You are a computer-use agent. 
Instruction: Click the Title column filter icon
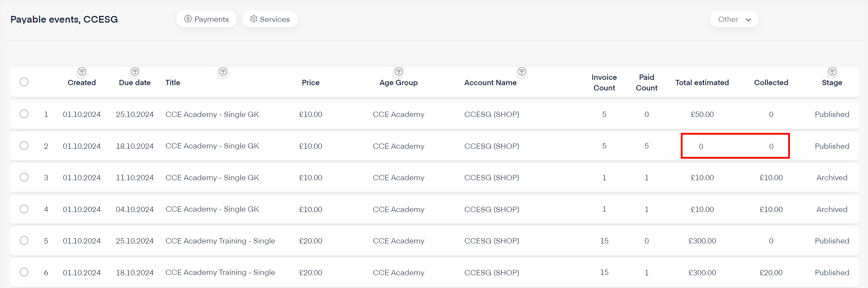click(x=223, y=72)
